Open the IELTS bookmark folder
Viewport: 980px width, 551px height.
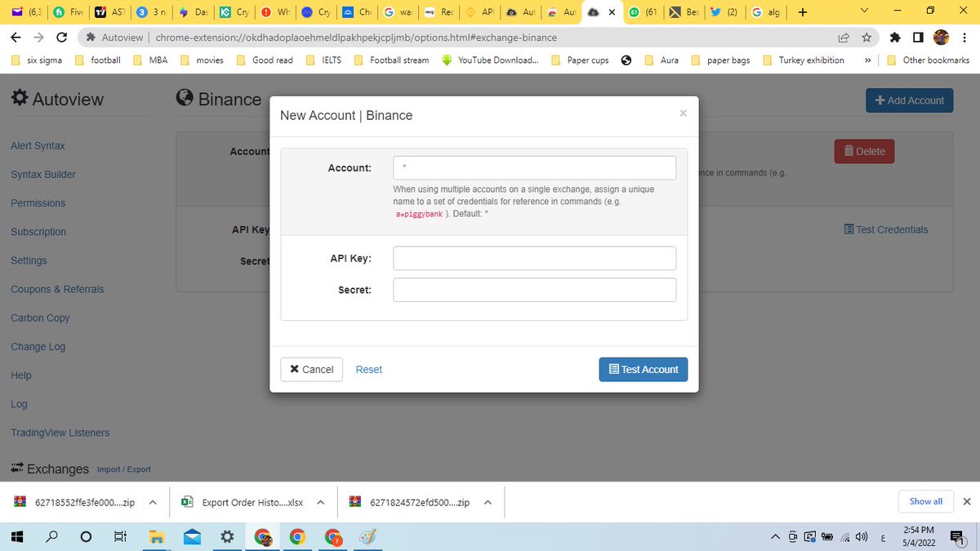pyautogui.click(x=323, y=60)
